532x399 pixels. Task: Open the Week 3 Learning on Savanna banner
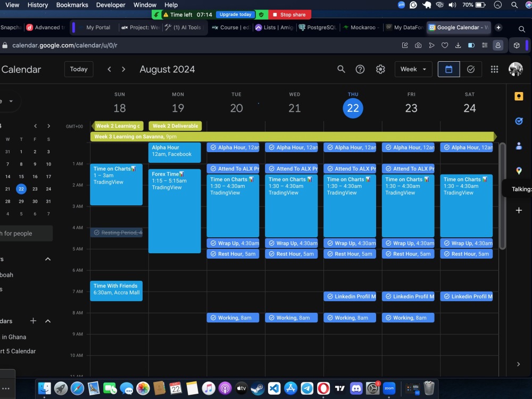point(294,136)
